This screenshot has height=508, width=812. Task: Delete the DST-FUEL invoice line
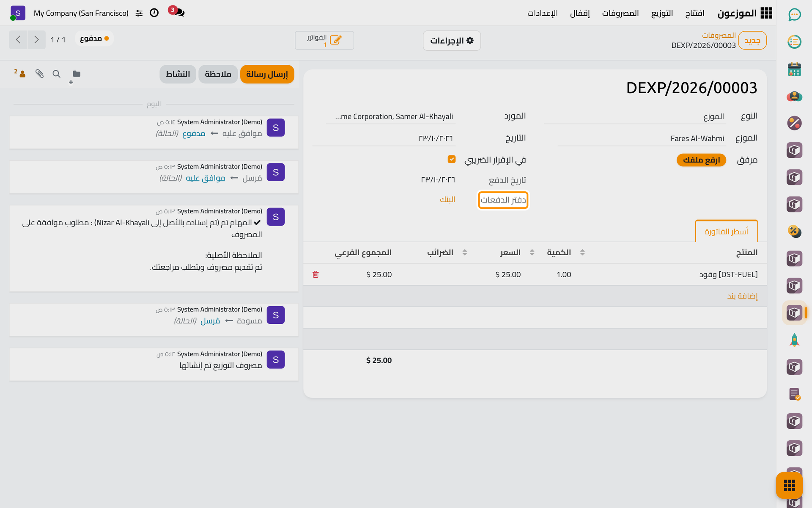coord(315,274)
